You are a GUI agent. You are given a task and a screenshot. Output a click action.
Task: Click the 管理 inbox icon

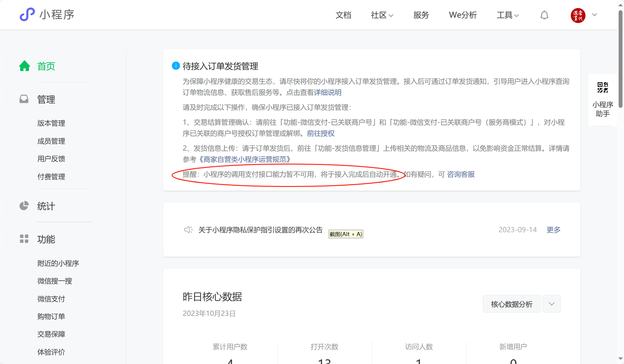point(24,99)
